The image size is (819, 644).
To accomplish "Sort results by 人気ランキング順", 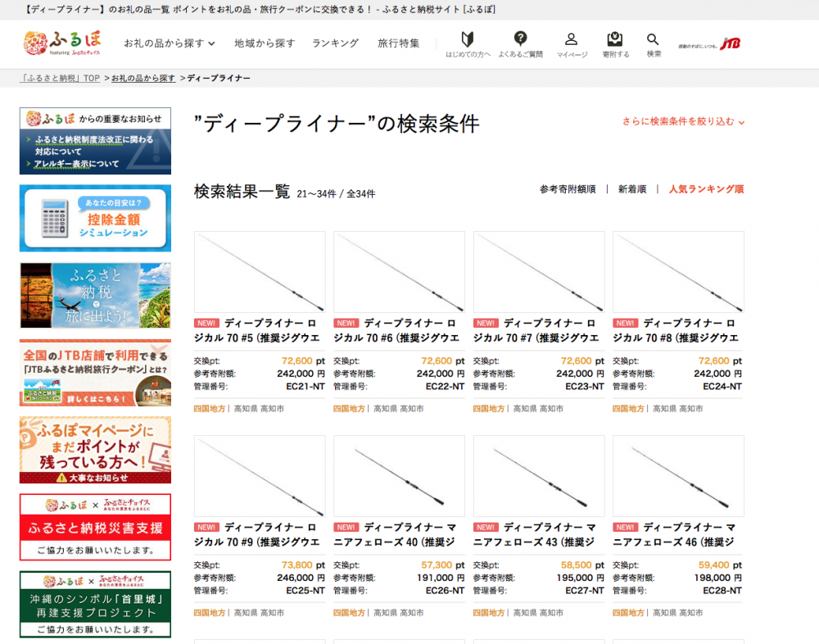I will [x=706, y=189].
